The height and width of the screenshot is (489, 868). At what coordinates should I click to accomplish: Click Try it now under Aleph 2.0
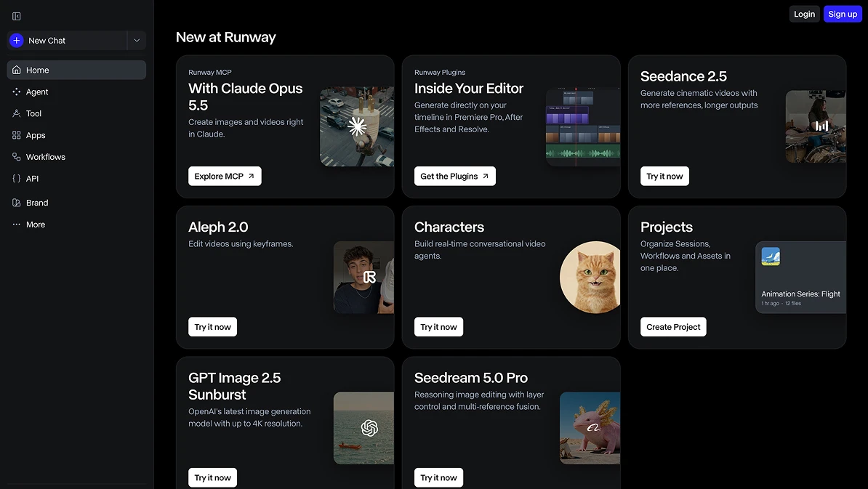pyautogui.click(x=212, y=327)
